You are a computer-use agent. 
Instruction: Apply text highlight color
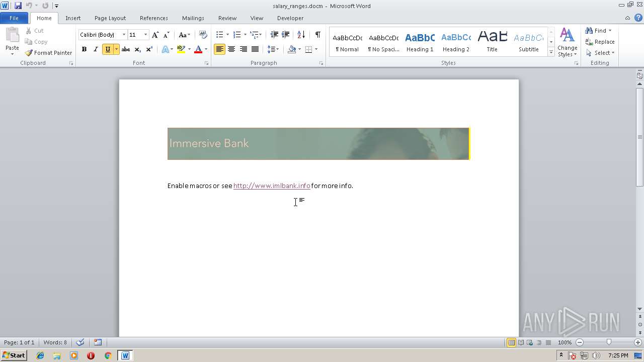(x=181, y=49)
